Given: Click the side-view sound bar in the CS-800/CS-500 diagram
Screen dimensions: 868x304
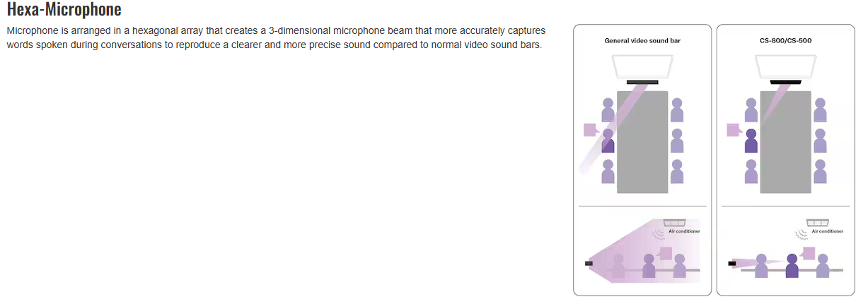Looking at the screenshot, I should tap(731, 264).
